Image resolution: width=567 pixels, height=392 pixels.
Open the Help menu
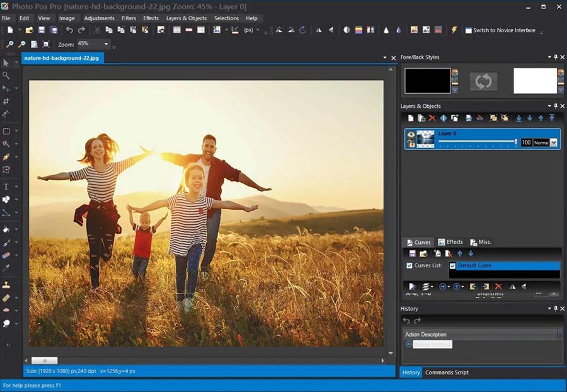tap(251, 18)
